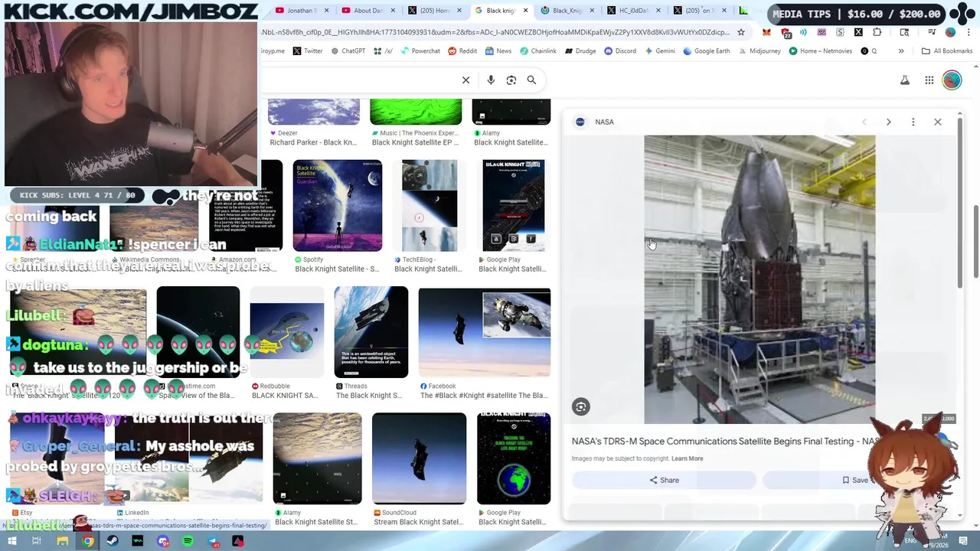Open NASA's TDRS-M satellite title link
This screenshot has height=551, width=980.
coord(724,442)
